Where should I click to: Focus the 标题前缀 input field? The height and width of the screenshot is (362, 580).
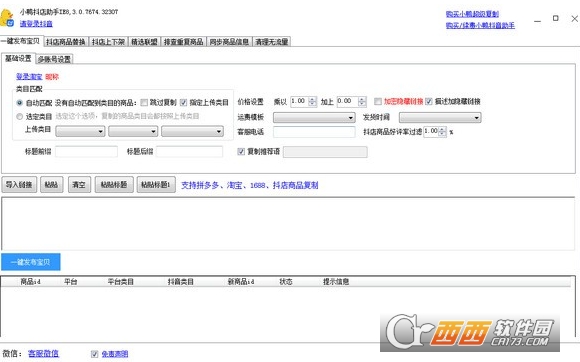pyautogui.click(x=87, y=152)
